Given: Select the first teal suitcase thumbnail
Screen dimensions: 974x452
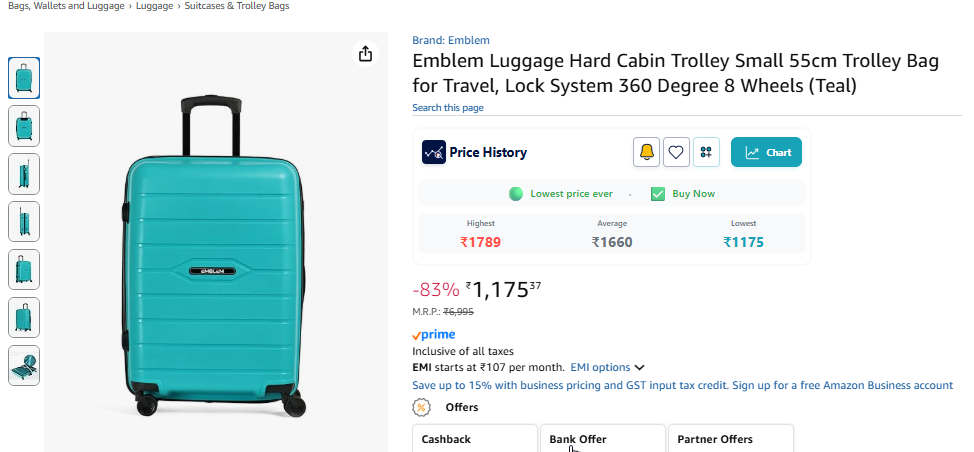Looking at the screenshot, I should 24,78.
